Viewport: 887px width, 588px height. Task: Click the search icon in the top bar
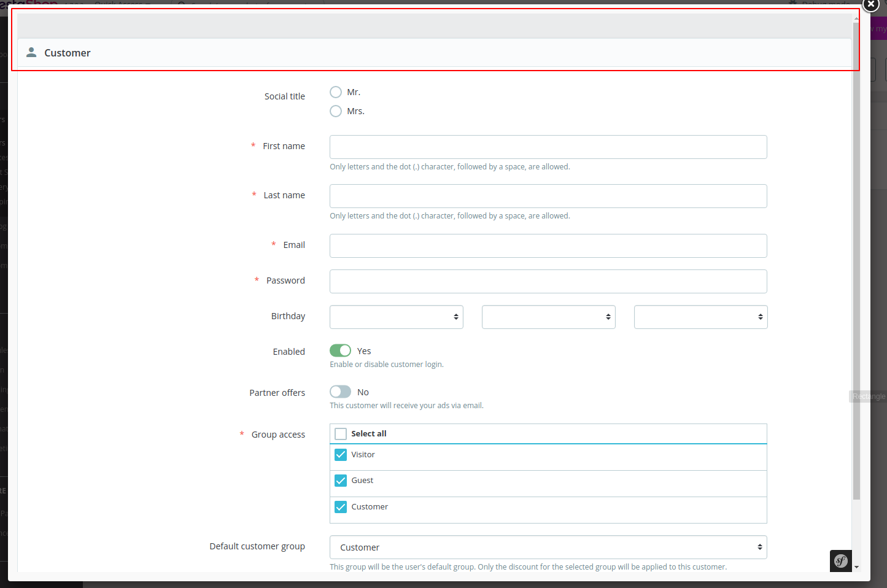(x=179, y=4)
